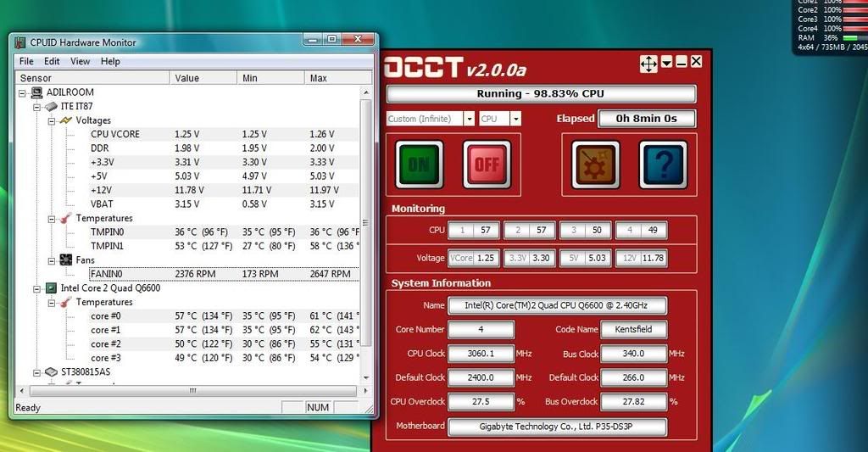Click the Max column header
The height and width of the screenshot is (452, 868).
pyautogui.click(x=337, y=78)
